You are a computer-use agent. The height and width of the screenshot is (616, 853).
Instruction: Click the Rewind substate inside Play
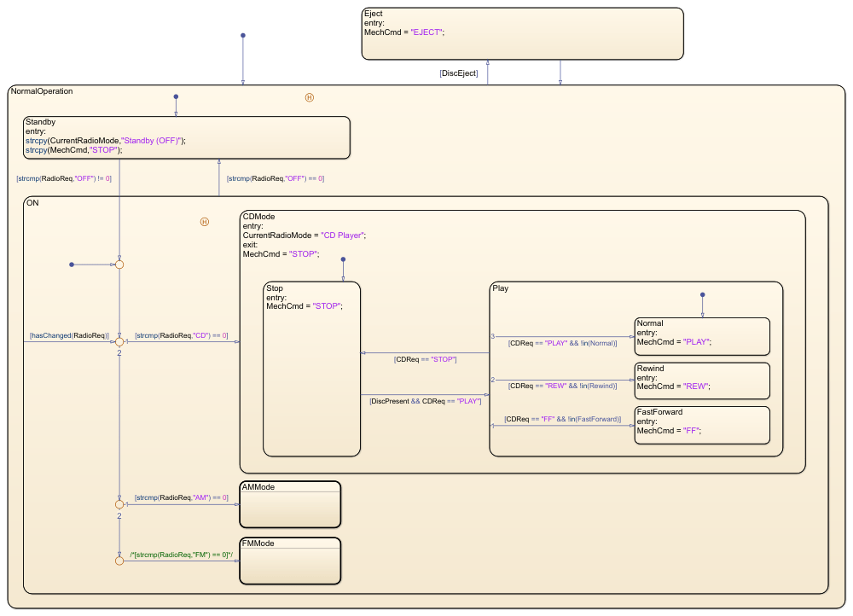[x=701, y=381]
